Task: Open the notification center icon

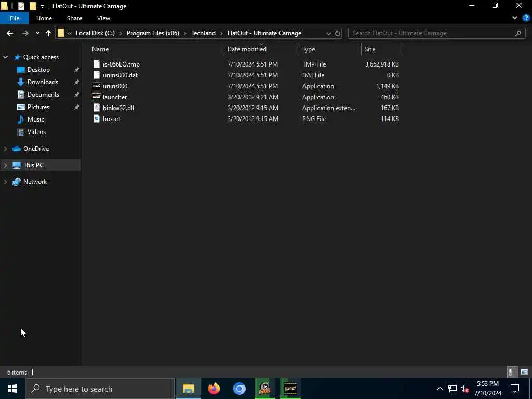Action: (515, 389)
